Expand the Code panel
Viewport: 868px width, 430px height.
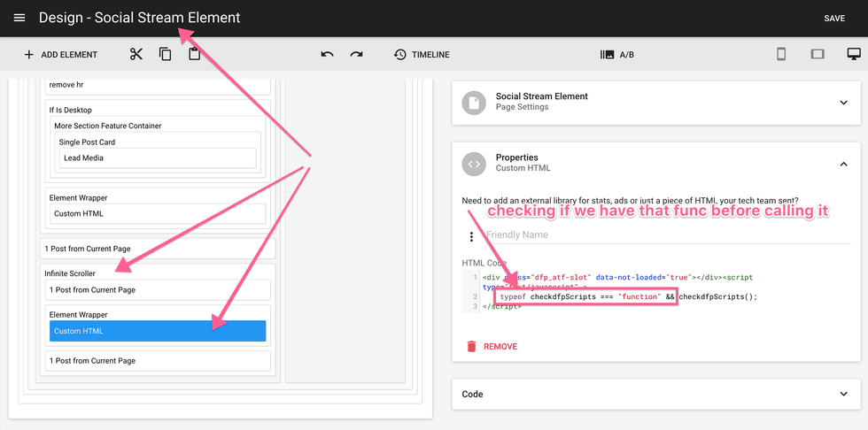point(843,394)
